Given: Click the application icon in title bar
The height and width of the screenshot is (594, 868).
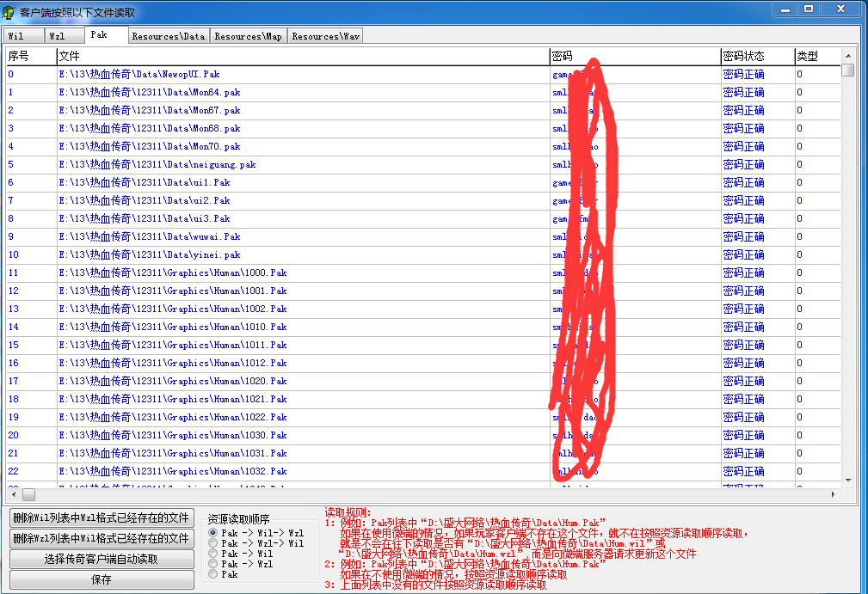Looking at the screenshot, I should (x=9, y=12).
